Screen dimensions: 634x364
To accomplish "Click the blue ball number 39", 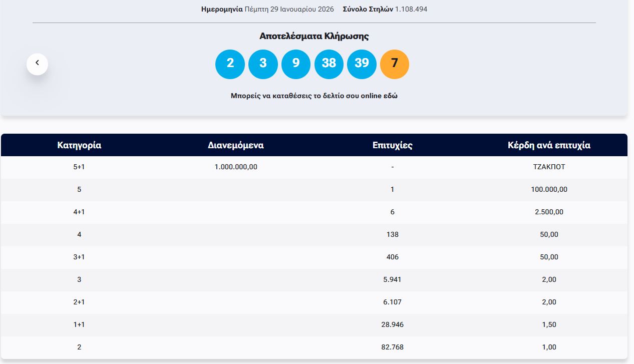I will click(x=362, y=64).
